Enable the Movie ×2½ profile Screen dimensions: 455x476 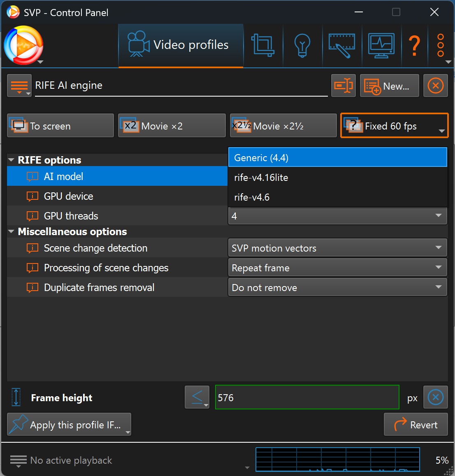click(283, 125)
